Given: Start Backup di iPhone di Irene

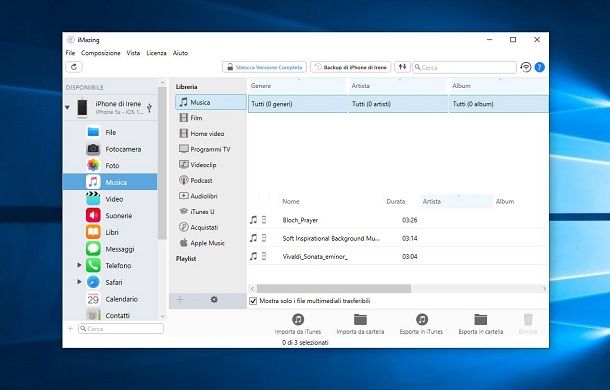Looking at the screenshot, I should pyautogui.click(x=351, y=67).
